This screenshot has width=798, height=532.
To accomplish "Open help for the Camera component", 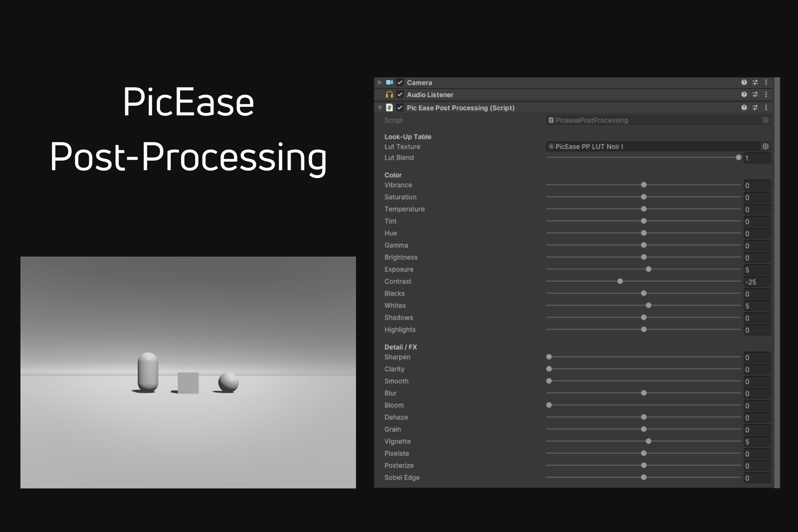I will click(744, 82).
